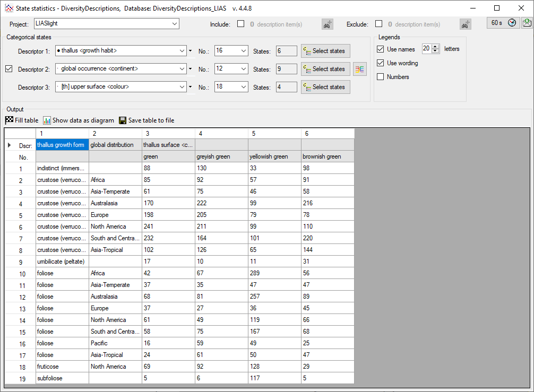
Task: Click the States field showing 6
Action: click(287, 51)
